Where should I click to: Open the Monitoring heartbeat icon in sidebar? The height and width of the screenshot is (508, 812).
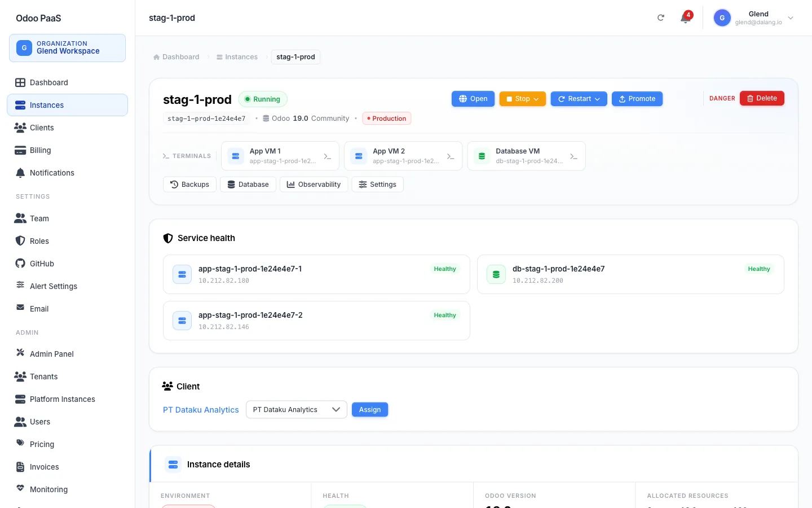(x=20, y=489)
